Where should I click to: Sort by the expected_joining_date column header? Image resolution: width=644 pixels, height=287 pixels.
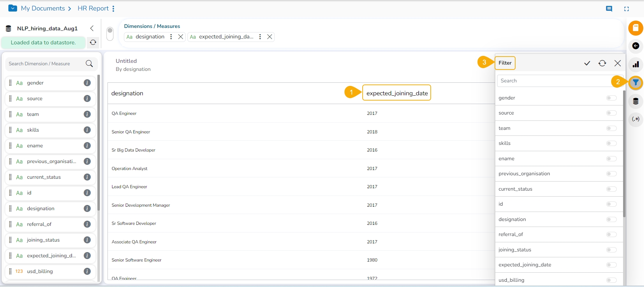[397, 93]
